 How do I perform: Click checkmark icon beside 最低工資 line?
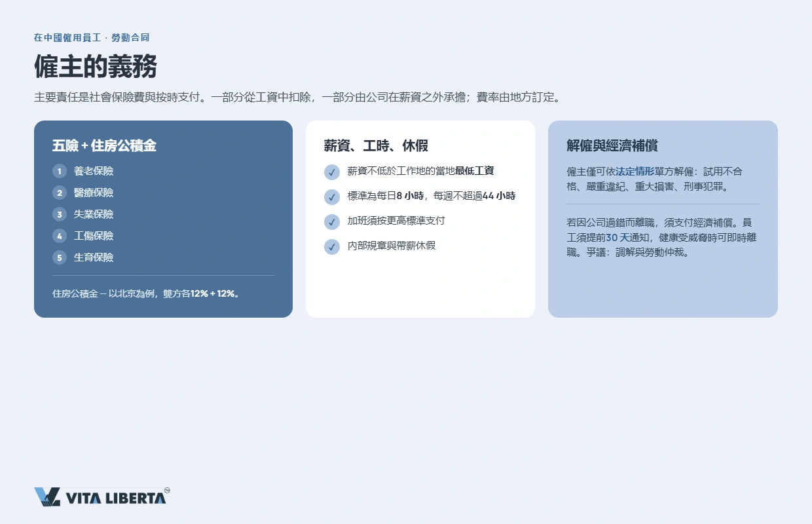tap(332, 172)
